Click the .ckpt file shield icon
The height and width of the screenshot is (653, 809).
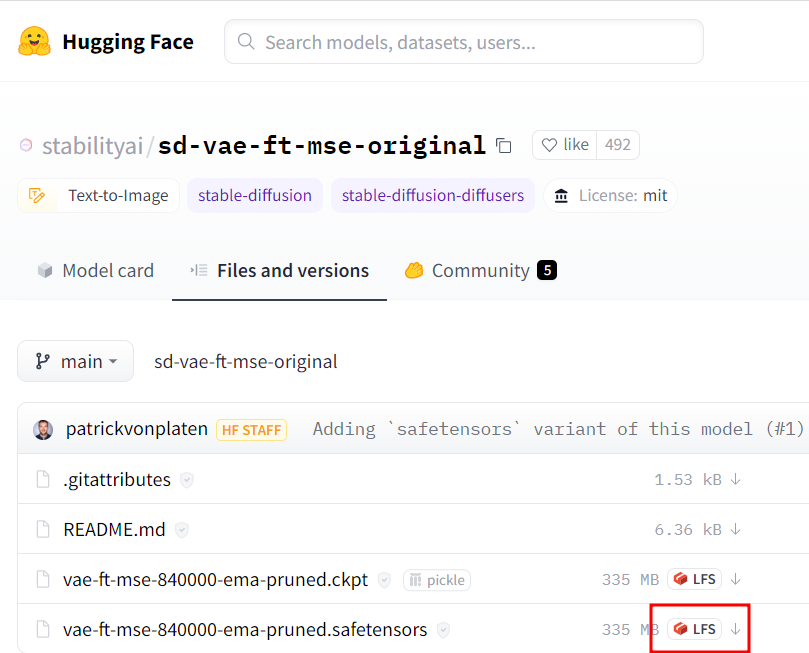[x=384, y=580]
